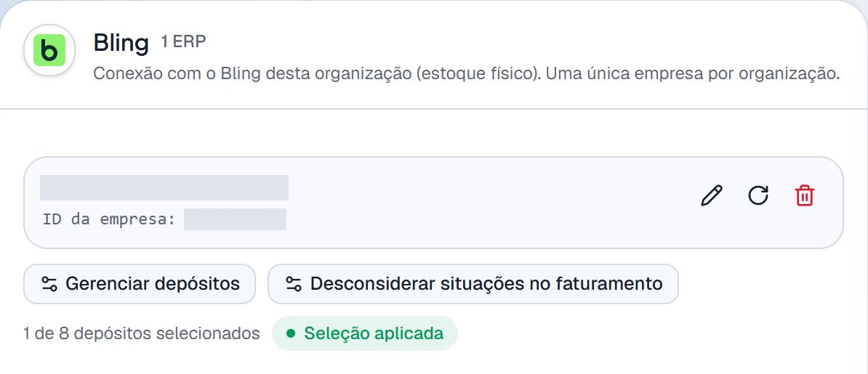Click the redacted company name field

pos(164,187)
